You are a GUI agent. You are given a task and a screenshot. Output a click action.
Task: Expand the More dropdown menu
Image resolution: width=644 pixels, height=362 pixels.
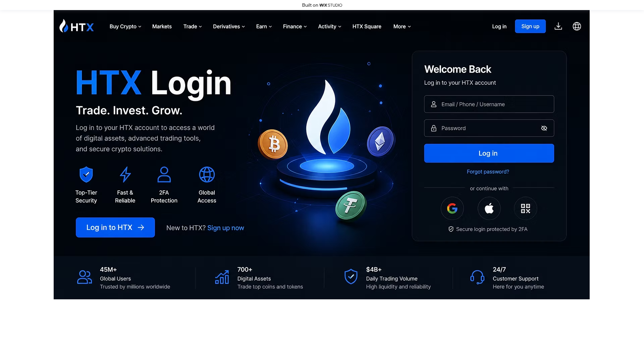point(402,26)
